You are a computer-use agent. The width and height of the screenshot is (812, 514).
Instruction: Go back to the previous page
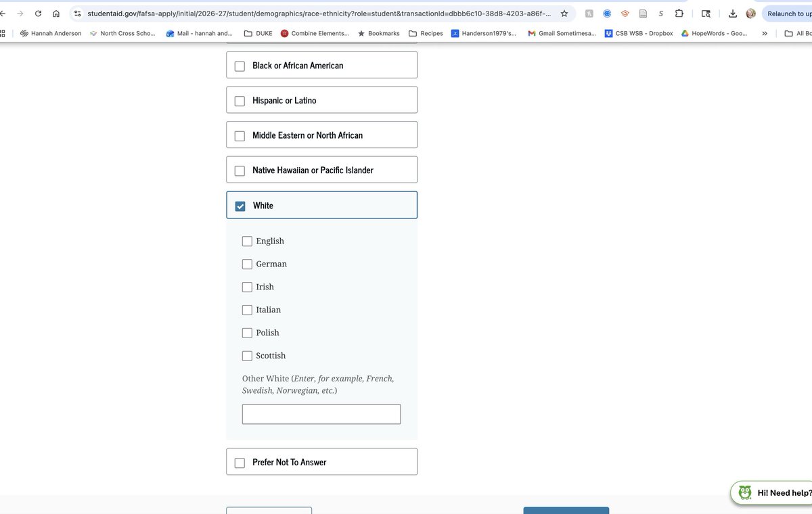[2, 14]
